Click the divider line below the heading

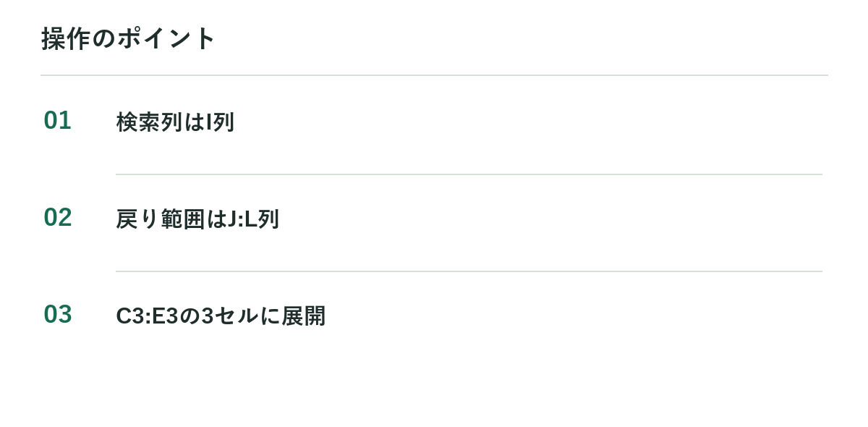pos(434,75)
